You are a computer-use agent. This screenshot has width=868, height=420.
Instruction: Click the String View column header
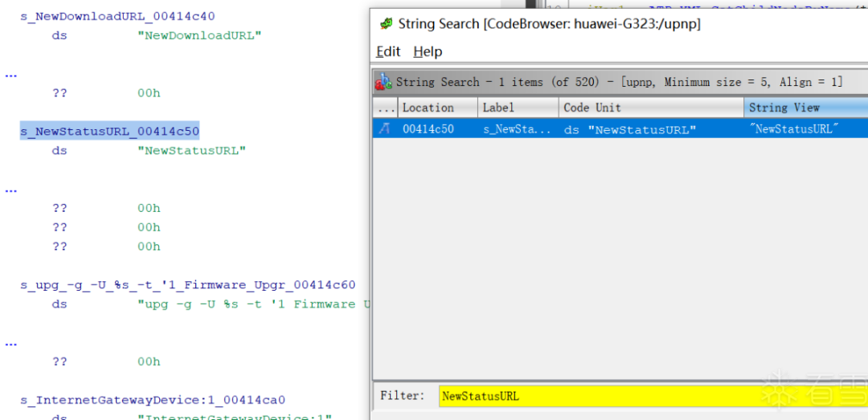805,108
